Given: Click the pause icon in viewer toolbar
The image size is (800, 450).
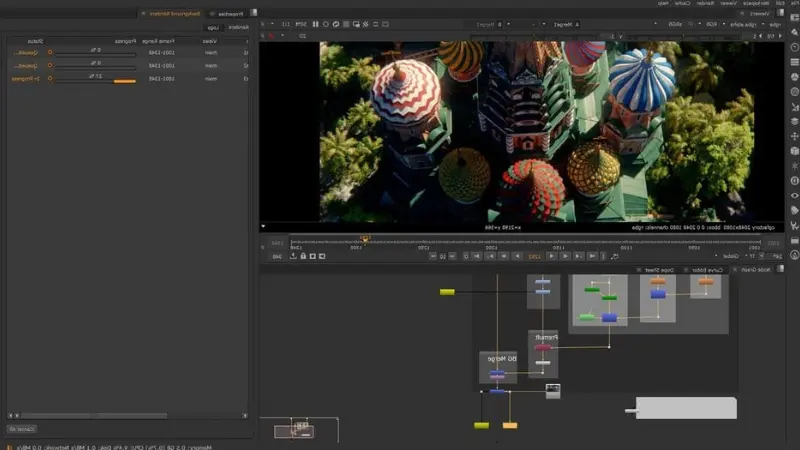Looking at the screenshot, I should [x=316, y=23].
